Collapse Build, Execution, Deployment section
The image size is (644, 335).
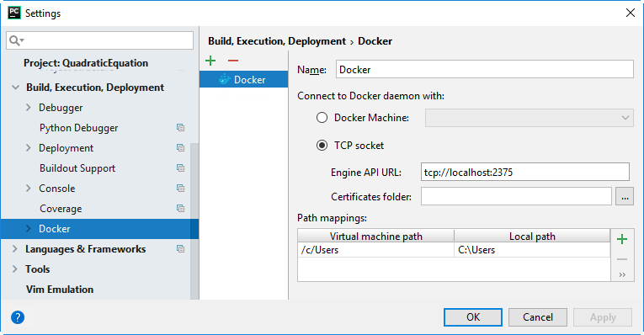[x=16, y=88]
